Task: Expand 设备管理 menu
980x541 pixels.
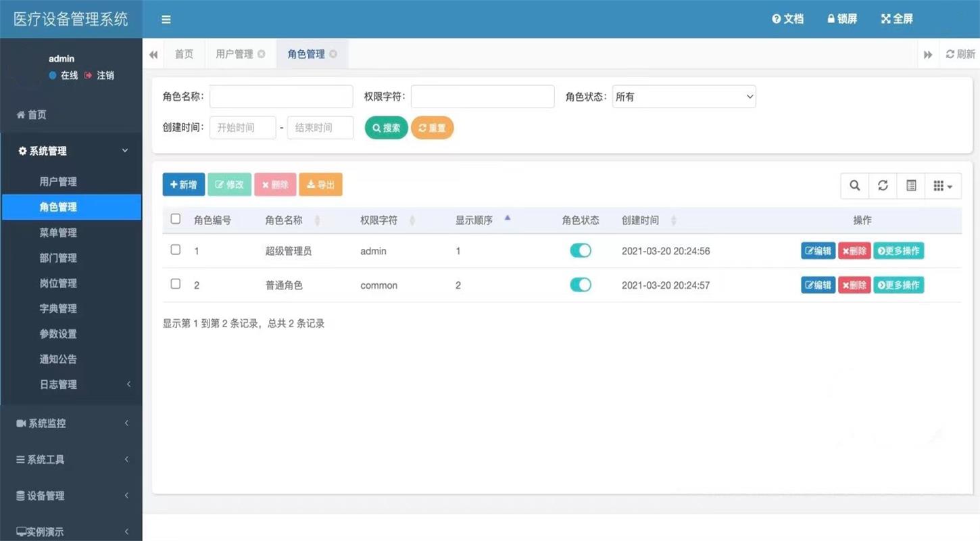Action: 71,496
